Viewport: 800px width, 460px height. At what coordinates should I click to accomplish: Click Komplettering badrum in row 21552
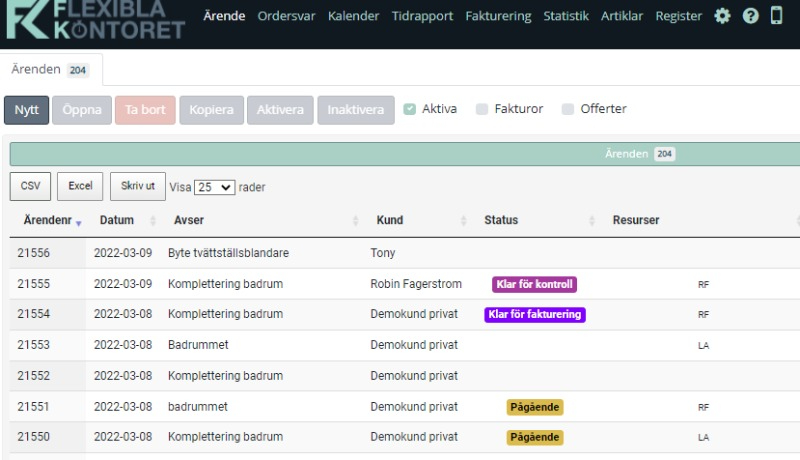click(x=225, y=376)
